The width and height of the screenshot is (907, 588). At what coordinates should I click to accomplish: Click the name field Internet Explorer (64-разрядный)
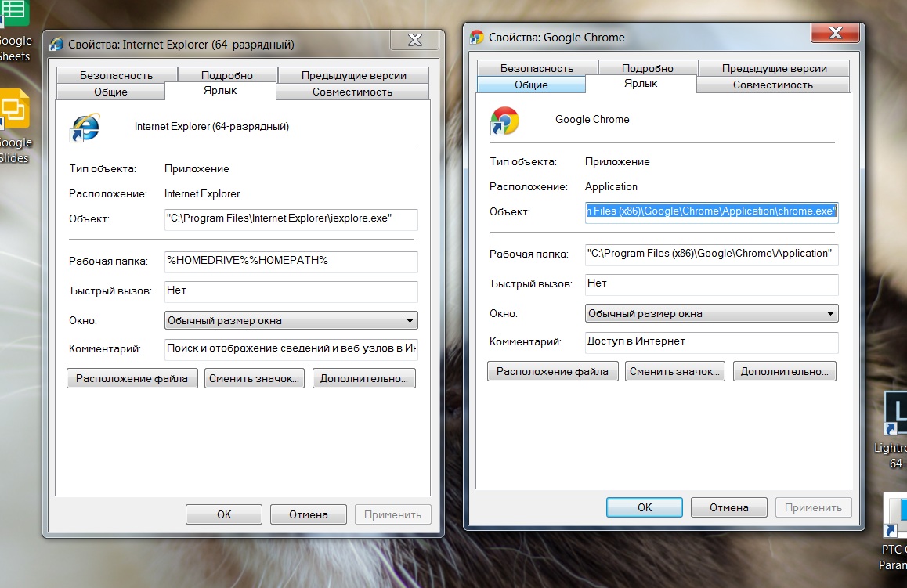click(x=211, y=127)
